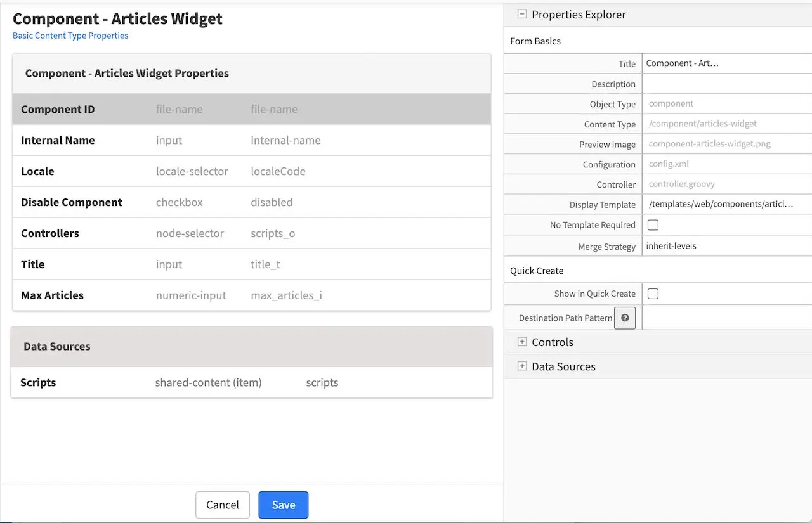Click the Destination Path Pattern input field
Screen dimensions: 812x523
pos(727,317)
